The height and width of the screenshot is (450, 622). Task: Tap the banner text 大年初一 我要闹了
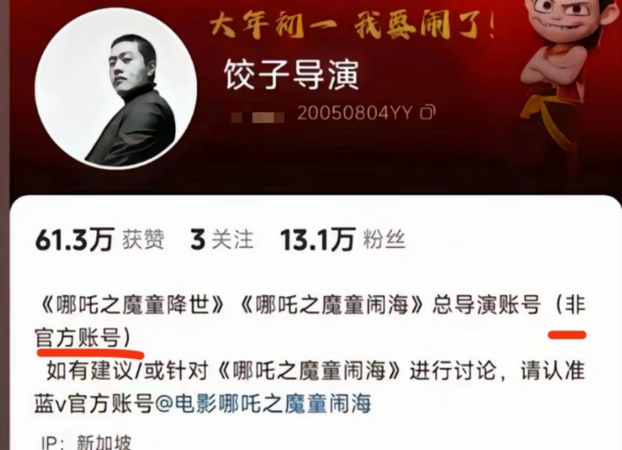click(351, 26)
